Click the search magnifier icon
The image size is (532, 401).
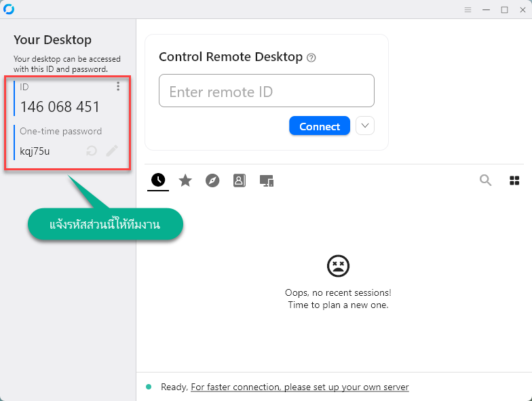(485, 180)
